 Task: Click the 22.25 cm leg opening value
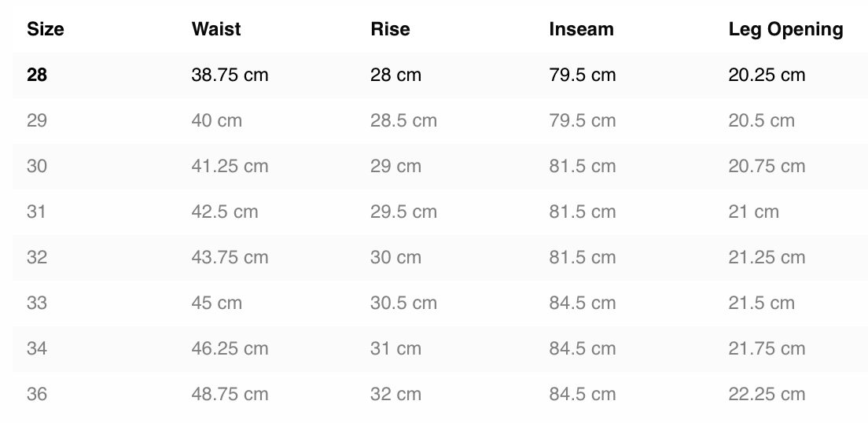(x=767, y=394)
